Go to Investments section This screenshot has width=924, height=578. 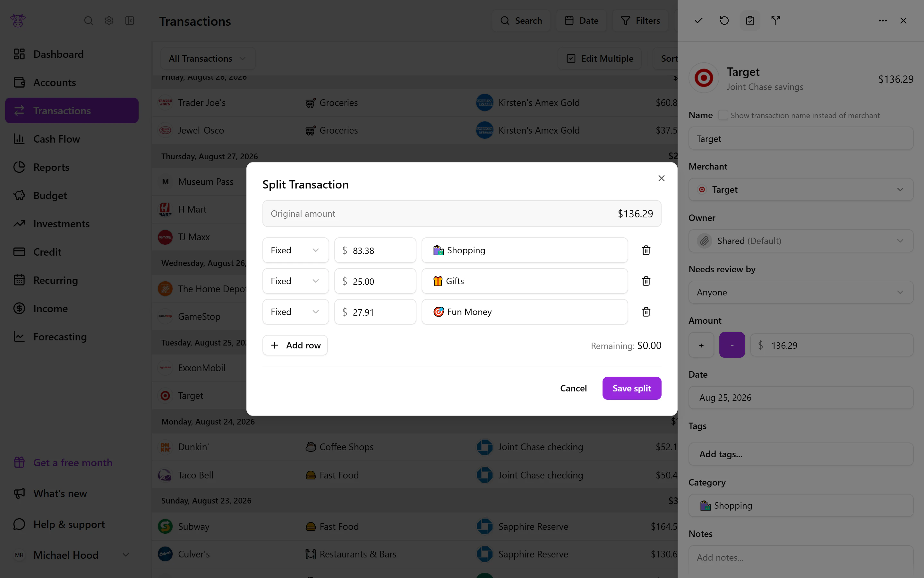click(72, 223)
